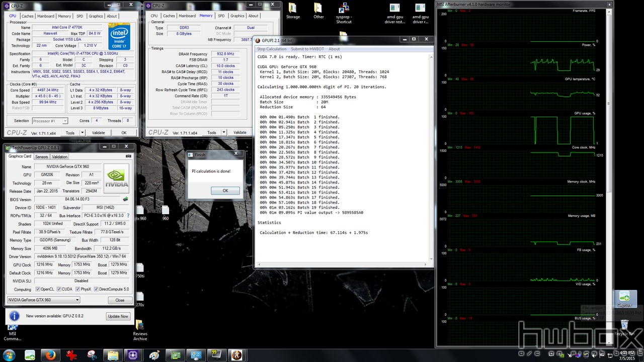Open the File Explorer taskbar icon
The image size is (644, 362).
click(x=113, y=355)
